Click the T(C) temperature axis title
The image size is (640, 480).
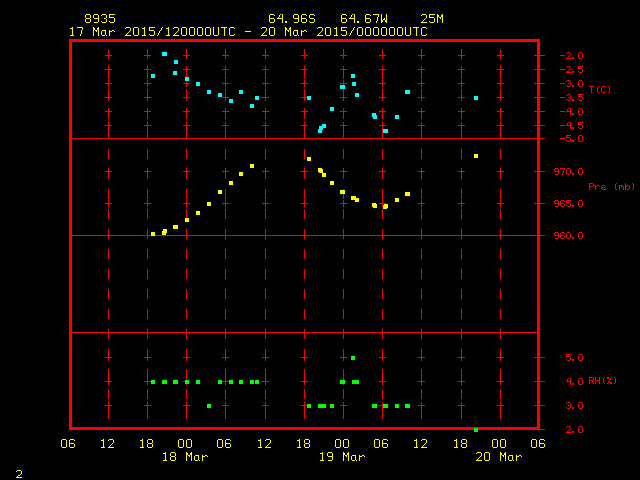tap(600, 89)
